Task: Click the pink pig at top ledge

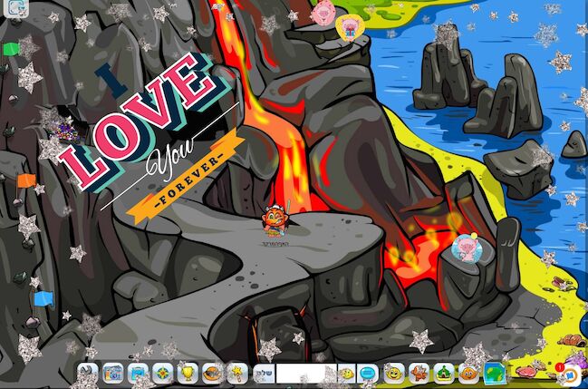Action: click(323, 13)
